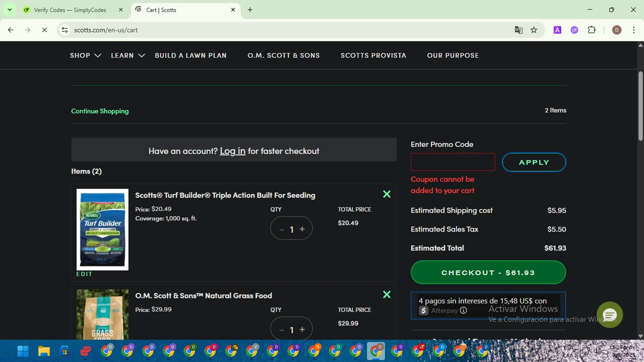Open the Chrome profile D avatar

(x=617, y=30)
